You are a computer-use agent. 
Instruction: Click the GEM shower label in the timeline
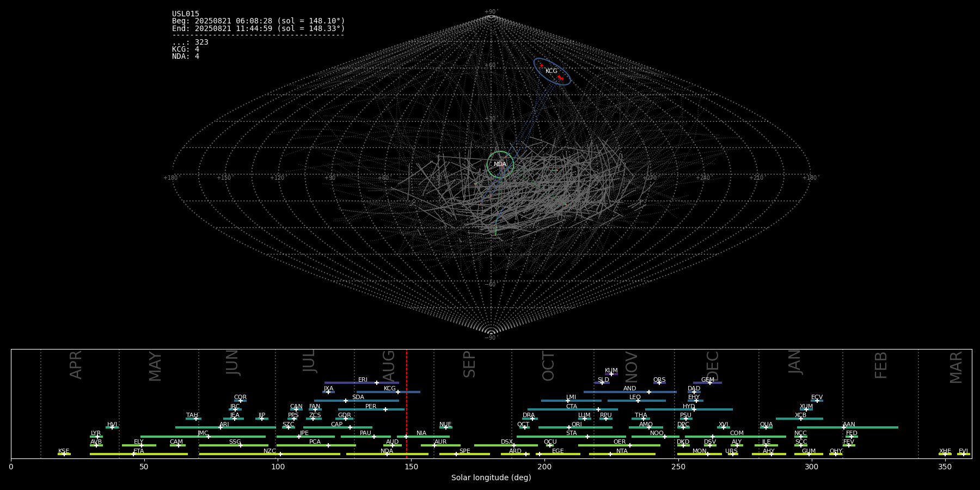[708, 380]
